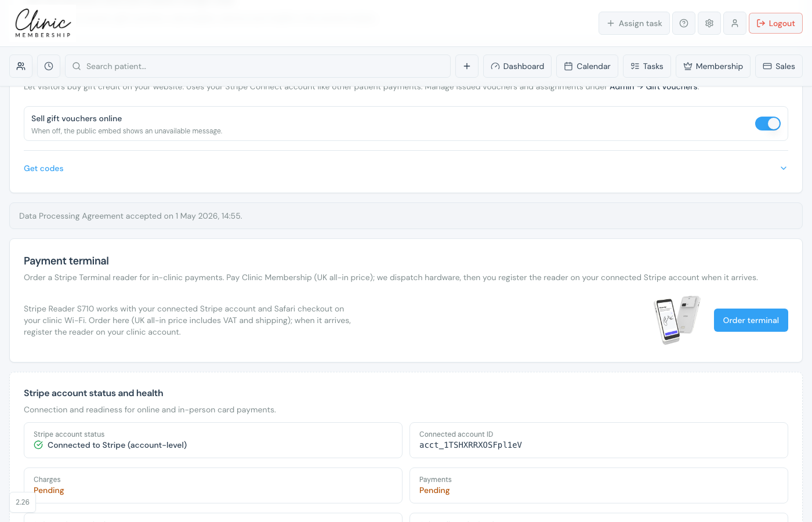Click the Assign task button

point(634,23)
